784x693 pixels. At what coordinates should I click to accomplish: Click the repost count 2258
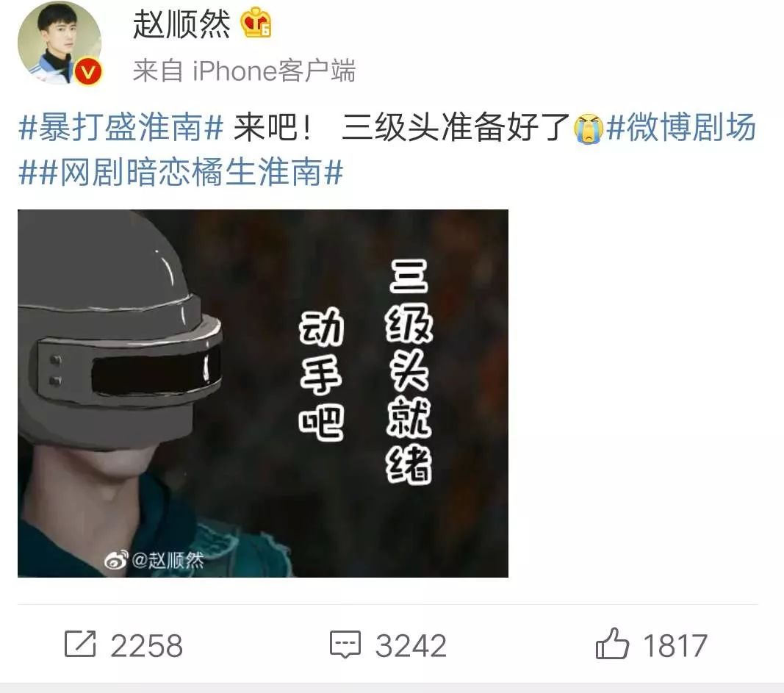click(x=146, y=645)
